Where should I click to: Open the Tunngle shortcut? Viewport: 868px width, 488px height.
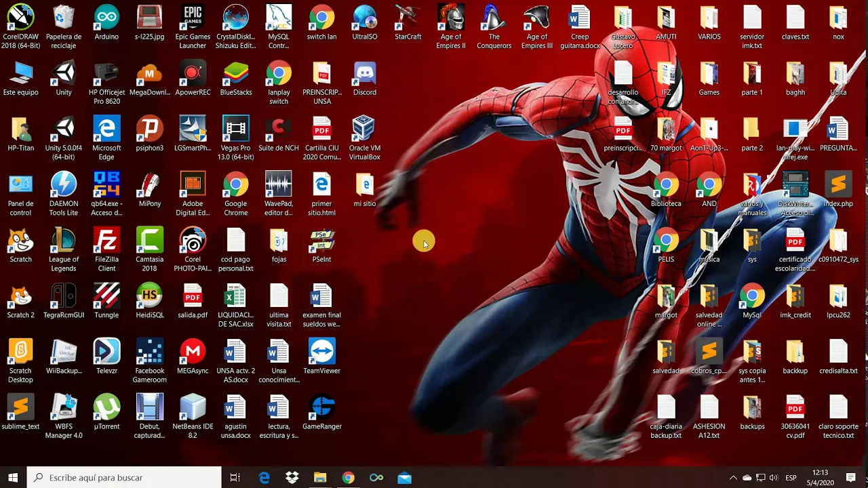pos(106,300)
